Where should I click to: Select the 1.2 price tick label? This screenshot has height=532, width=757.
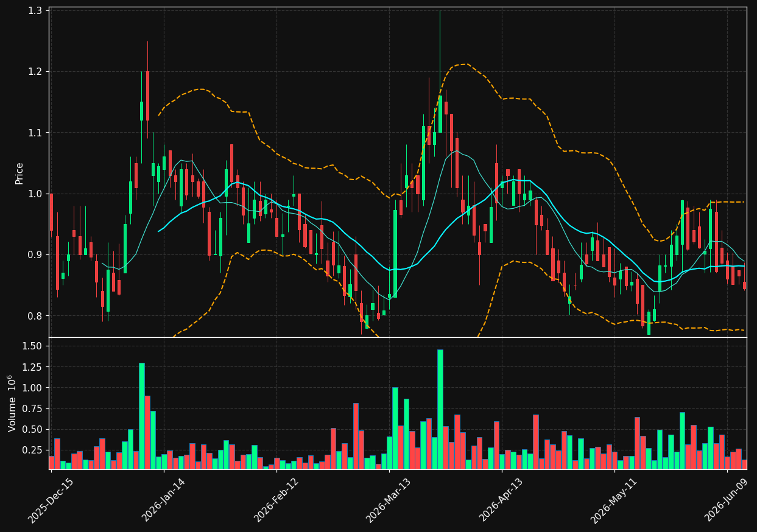point(35,72)
